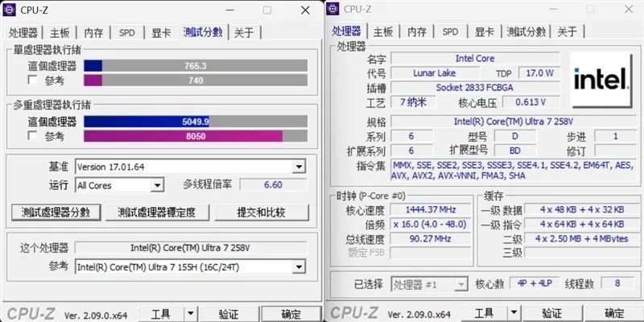Select 处理器 tab in right window

(347, 31)
